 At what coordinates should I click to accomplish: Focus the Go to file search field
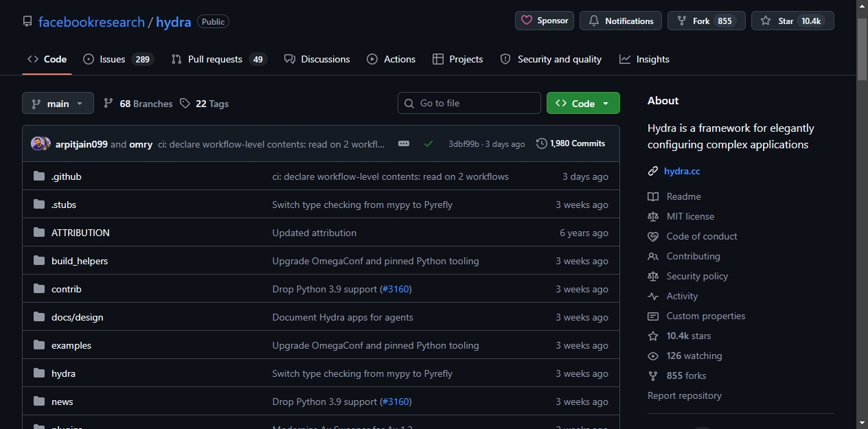tap(469, 103)
